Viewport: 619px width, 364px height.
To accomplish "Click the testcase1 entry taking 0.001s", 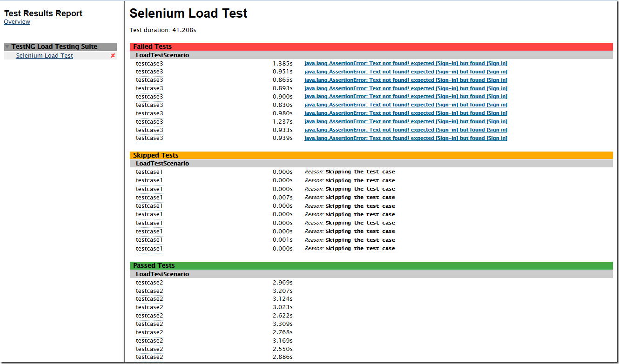I will (149, 239).
